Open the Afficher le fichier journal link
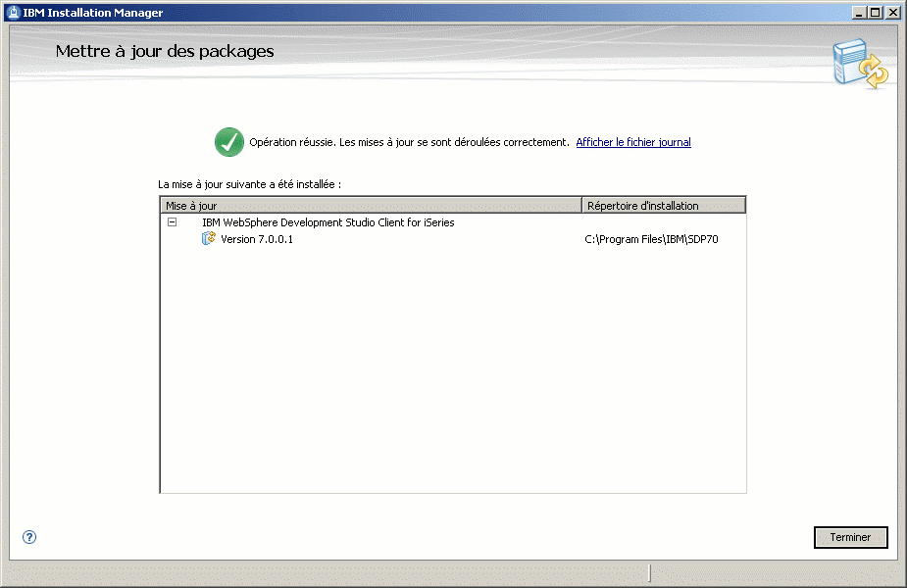 (633, 142)
